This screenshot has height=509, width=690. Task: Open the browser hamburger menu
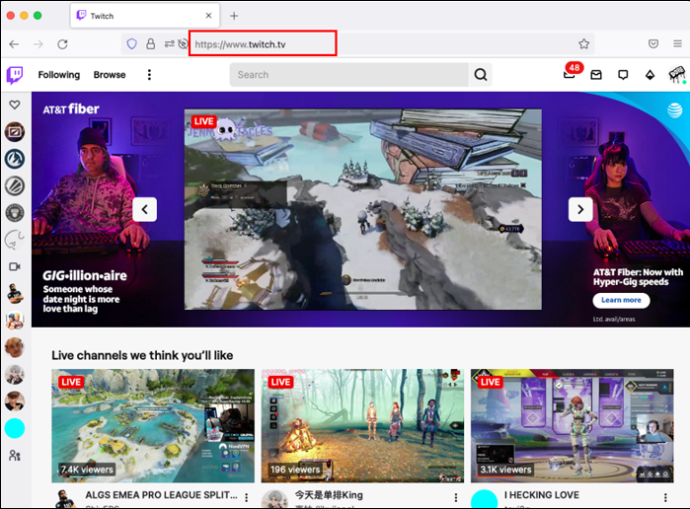click(677, 44)
